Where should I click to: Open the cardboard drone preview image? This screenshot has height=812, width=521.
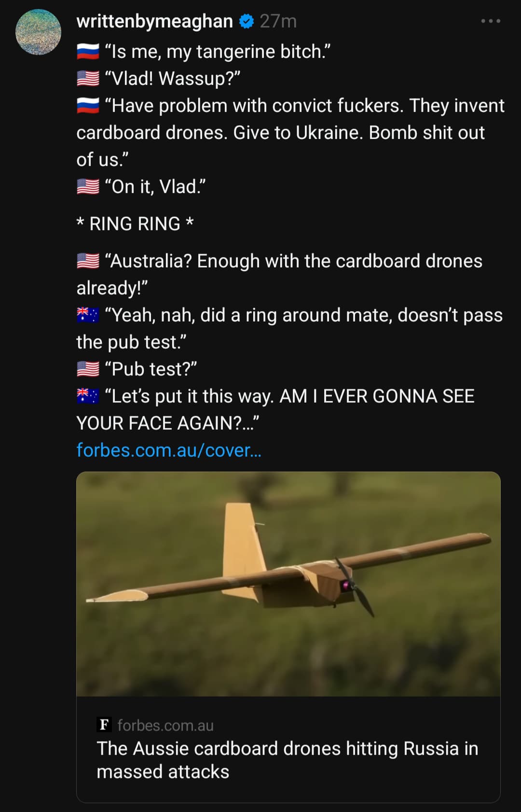coord(288,584)
